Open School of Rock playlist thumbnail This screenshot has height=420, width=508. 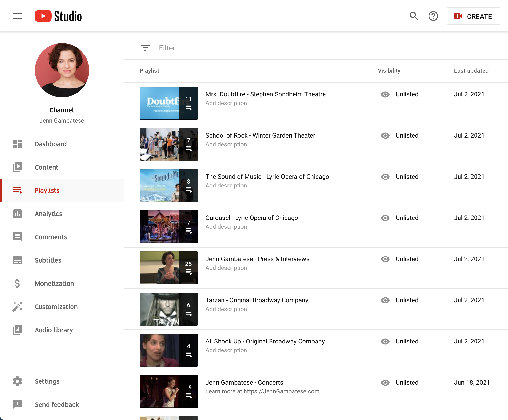(169, 144)
